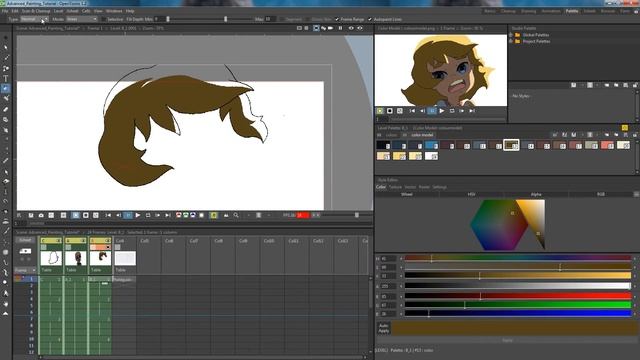Image resolution: width=640 pixels, height=360 pixels.
Task: Switch to the Texture tab in Style Editor
Action: point(395,187)
